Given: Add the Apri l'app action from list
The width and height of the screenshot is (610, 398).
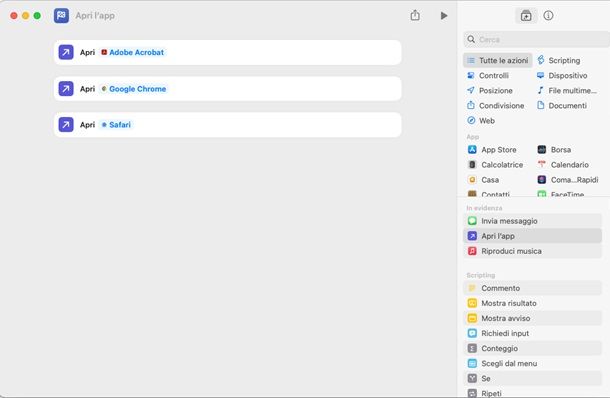Looking at the screenshot, I should click(533, 236).
